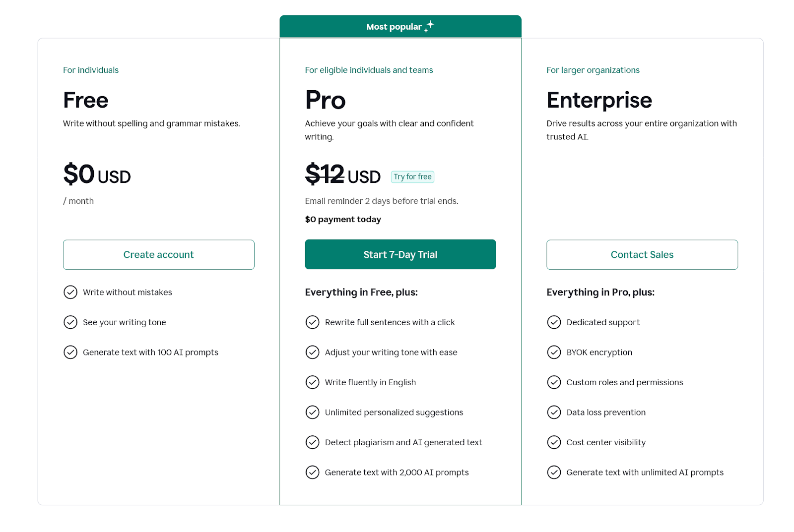Click checkmark icon beside Dedicated support

point(554,322)
